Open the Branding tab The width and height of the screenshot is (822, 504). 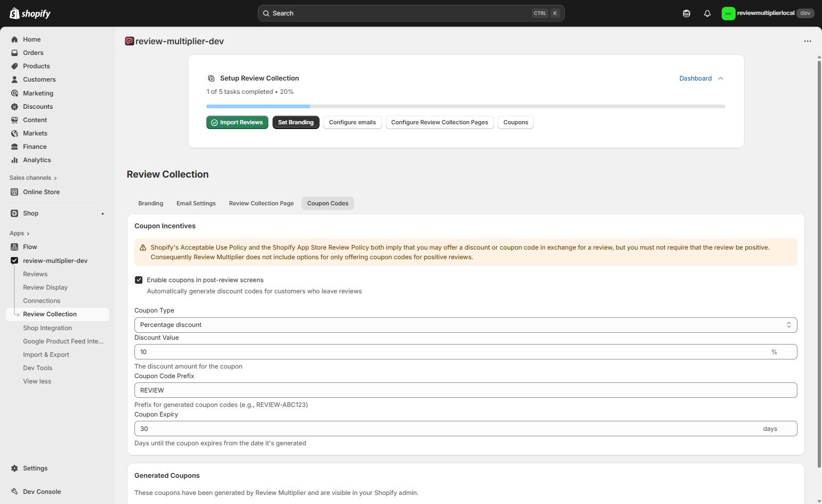click(150, 203)
